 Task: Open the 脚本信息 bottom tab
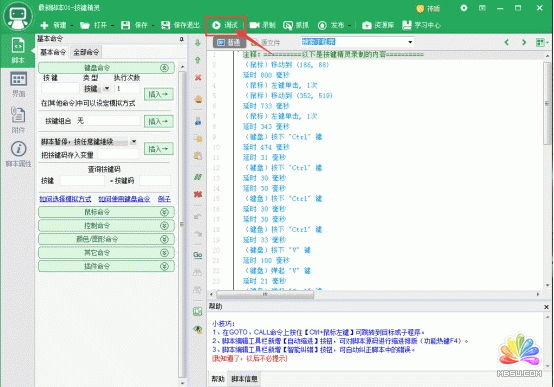click(x=244, y=379)
